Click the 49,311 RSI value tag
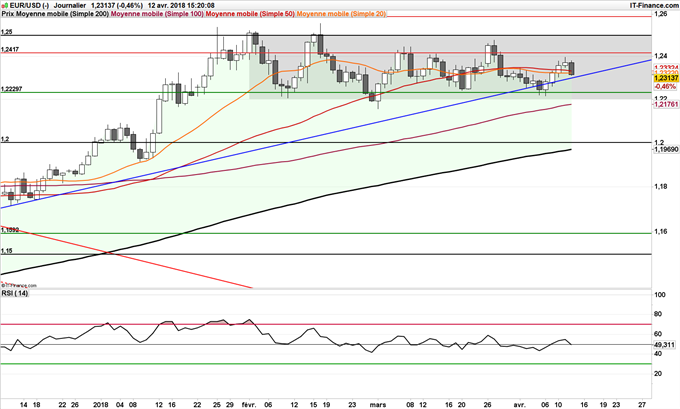680x409 pixels. coord(664,345)
